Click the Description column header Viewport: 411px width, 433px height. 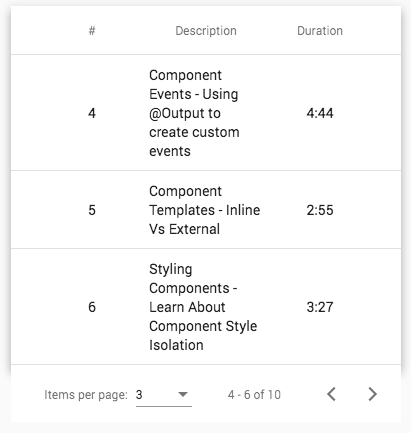[206, 31]
